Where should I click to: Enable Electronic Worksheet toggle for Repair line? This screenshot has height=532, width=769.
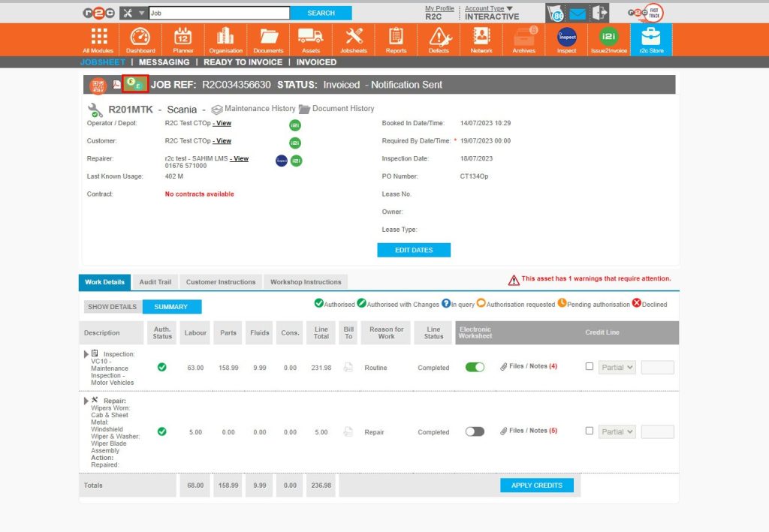[x=475, y=431]
